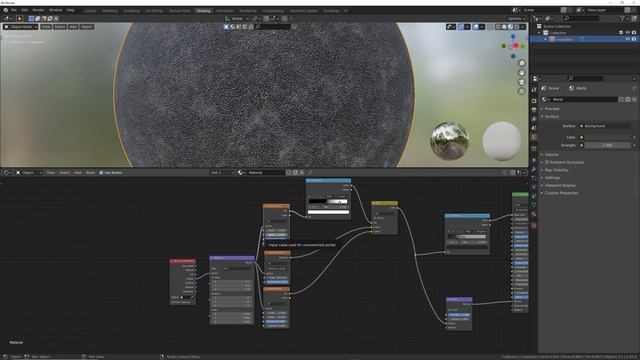The width and height of the screenshot is (640, 360).
Task: Toggle X-ray display button
Action: pyautogui.click(x=490, y=27)
